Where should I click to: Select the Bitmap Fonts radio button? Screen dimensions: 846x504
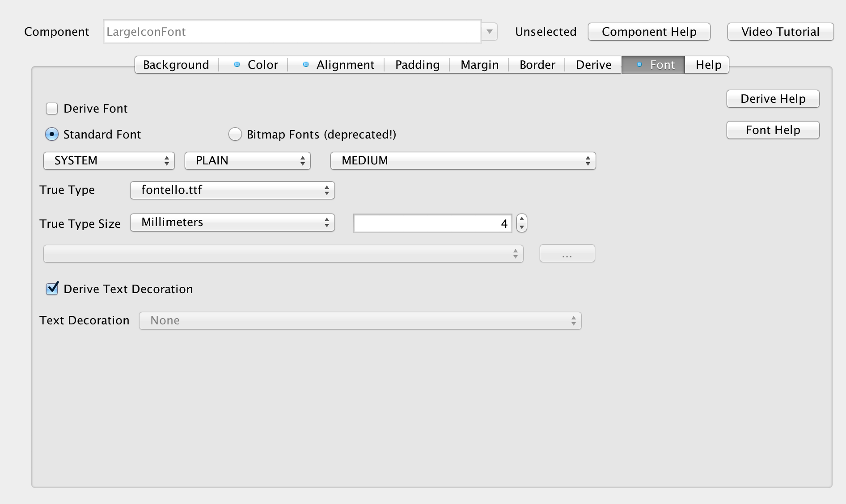(235, 134)
